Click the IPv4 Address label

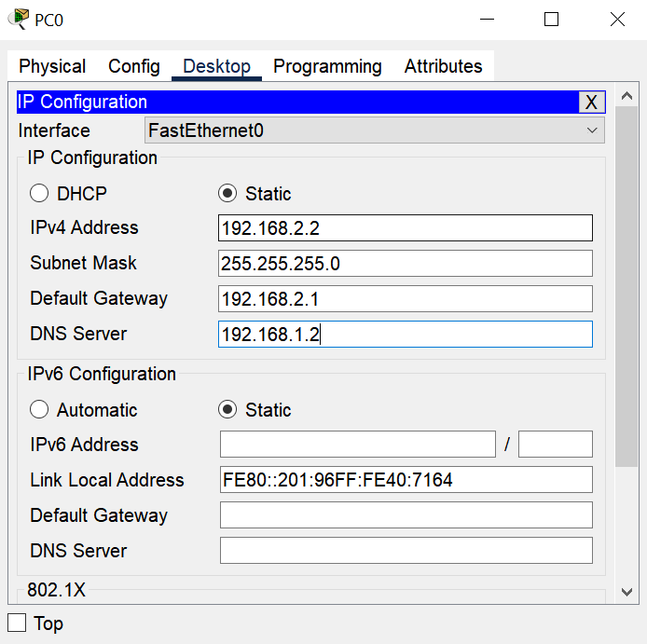coord(84,227)
